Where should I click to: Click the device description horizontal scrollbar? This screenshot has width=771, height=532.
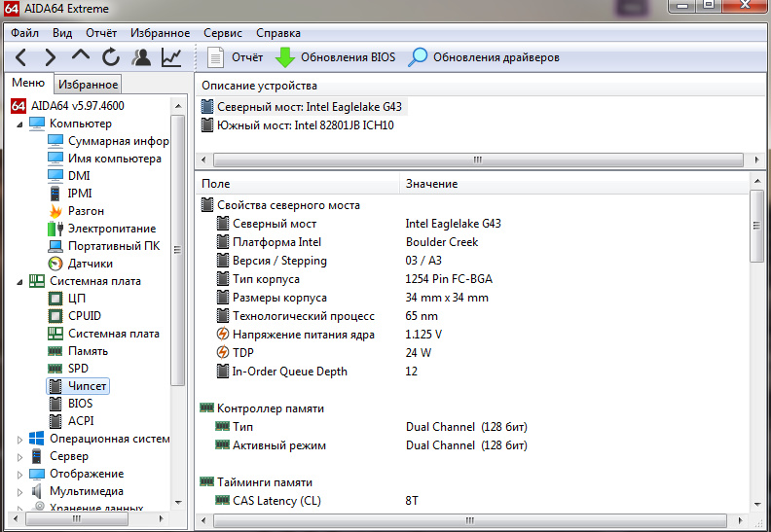coord(478,160)
